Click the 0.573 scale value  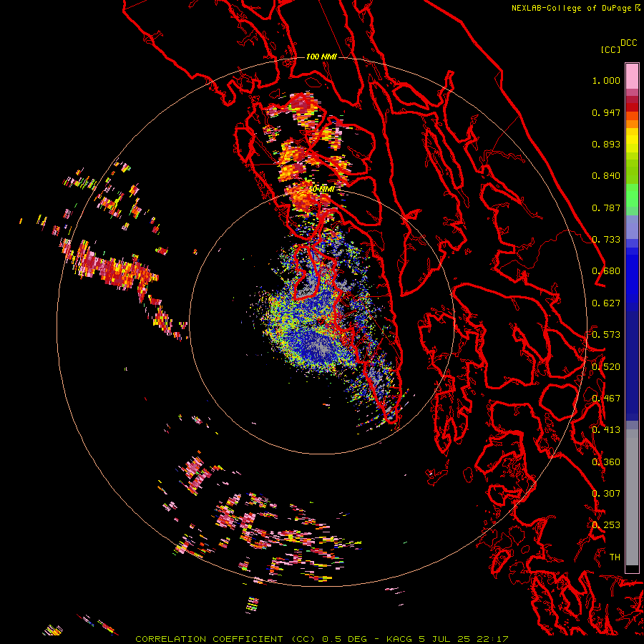606,335
